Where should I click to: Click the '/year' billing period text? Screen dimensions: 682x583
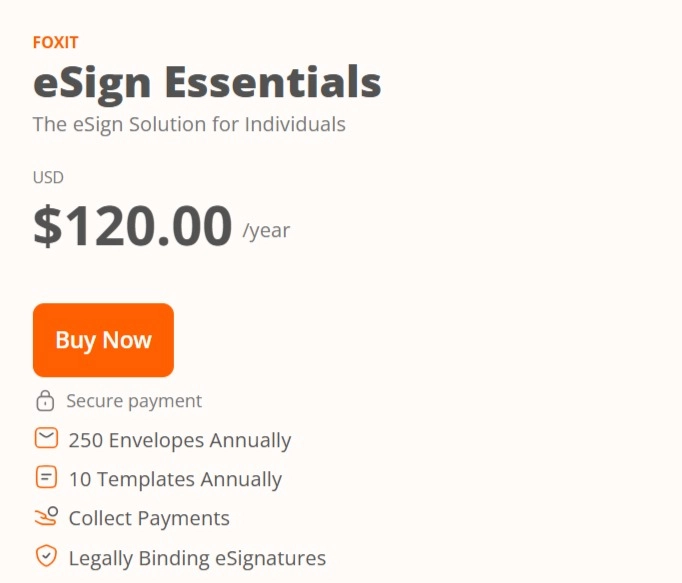(x=266, y=231)
